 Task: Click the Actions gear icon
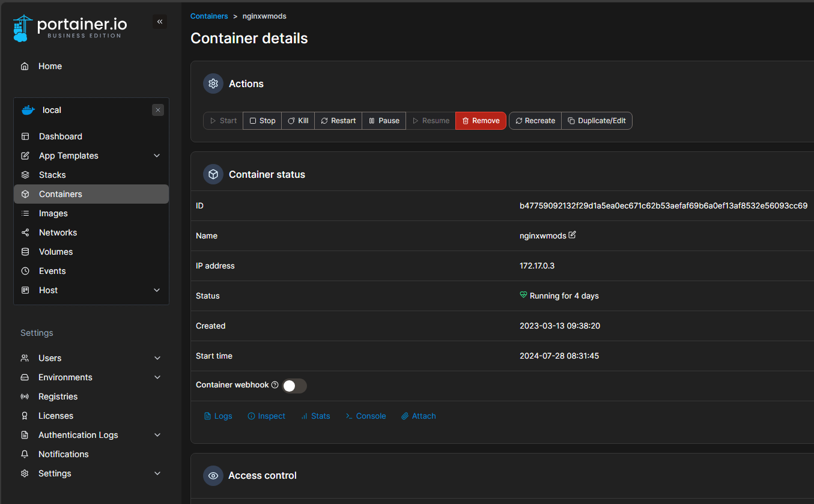click(x=213, y=83)
